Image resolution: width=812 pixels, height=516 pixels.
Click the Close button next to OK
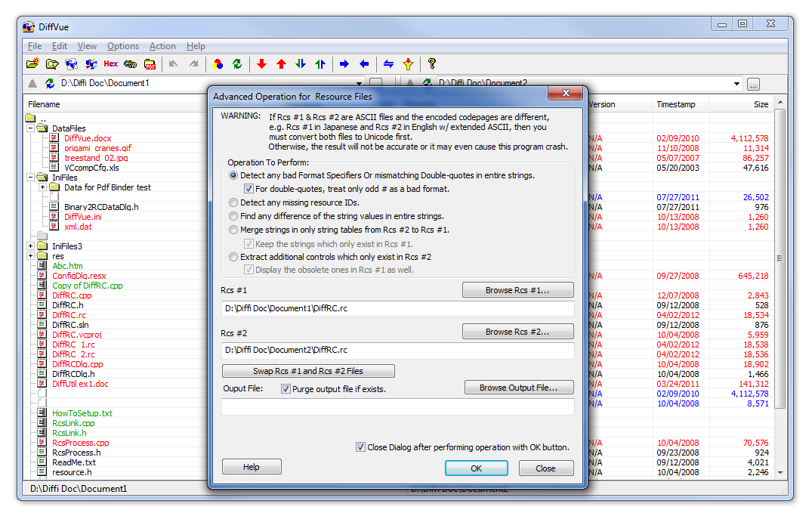(x=546, y=468)
